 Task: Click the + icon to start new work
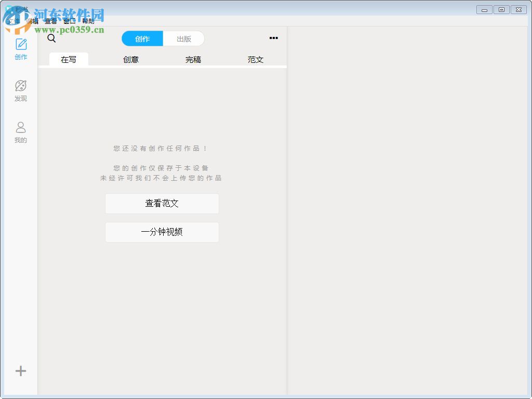click(20, 371)
